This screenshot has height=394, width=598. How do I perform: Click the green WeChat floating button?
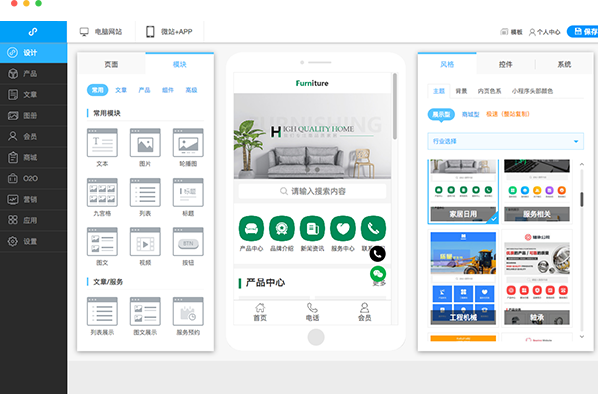tap(378, 274)
